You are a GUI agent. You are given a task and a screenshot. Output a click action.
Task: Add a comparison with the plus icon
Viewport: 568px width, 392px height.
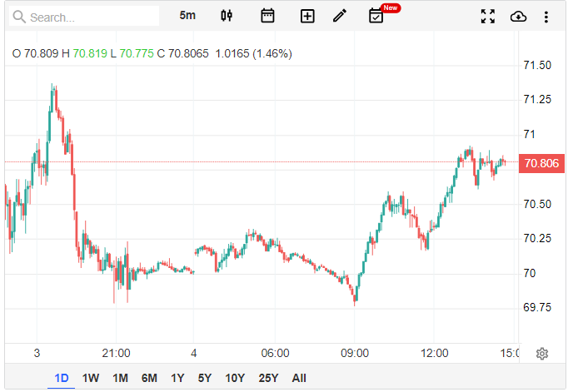[307, 16]
